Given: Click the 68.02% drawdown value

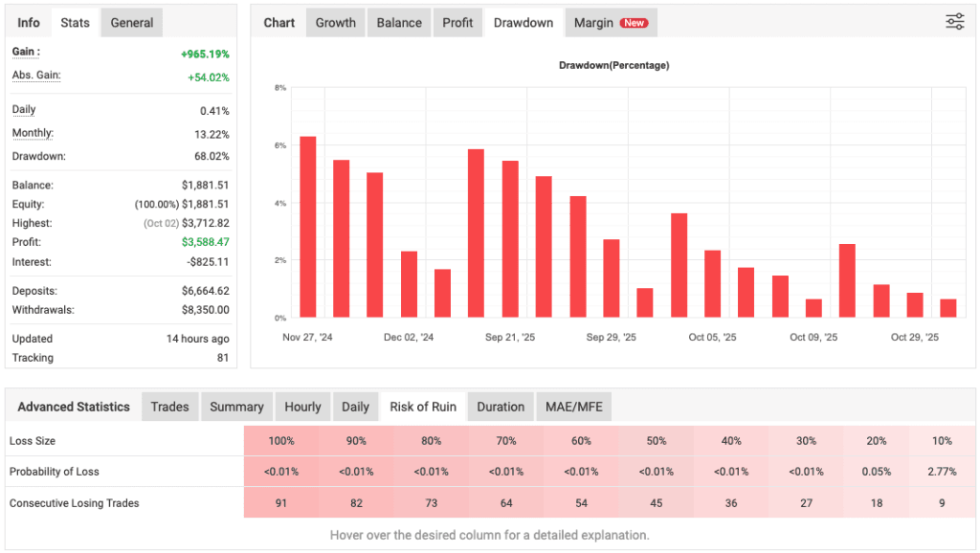Looking at the screenshot, I should click(x=212, y=156).
